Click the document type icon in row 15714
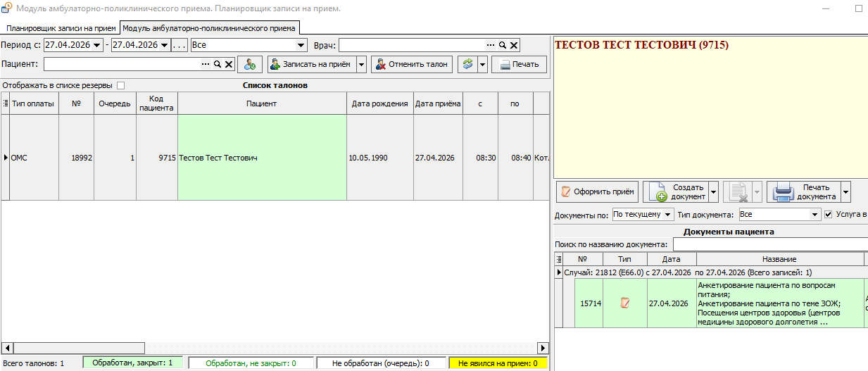The height and width of the screenshot is (371, 868). [x=624, y=303]
